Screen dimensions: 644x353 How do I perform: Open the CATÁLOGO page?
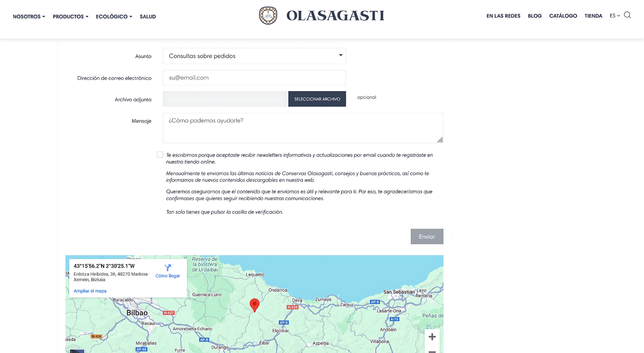coord(563,15)
